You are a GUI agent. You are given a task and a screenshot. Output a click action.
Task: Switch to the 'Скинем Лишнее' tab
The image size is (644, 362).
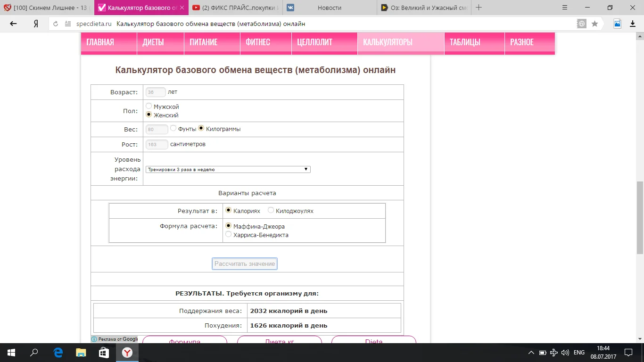[47, 8]
